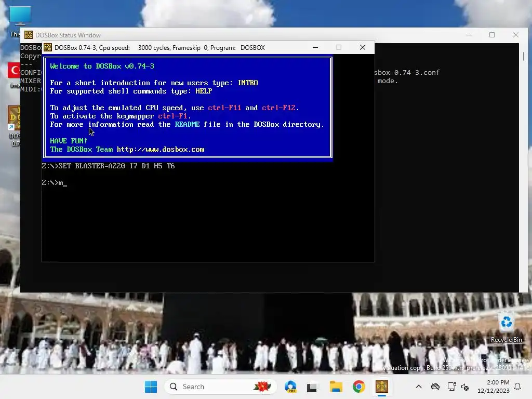Open the notification bell
The height and width of the screenshot is (399, 532).
(x=518, y=387)
